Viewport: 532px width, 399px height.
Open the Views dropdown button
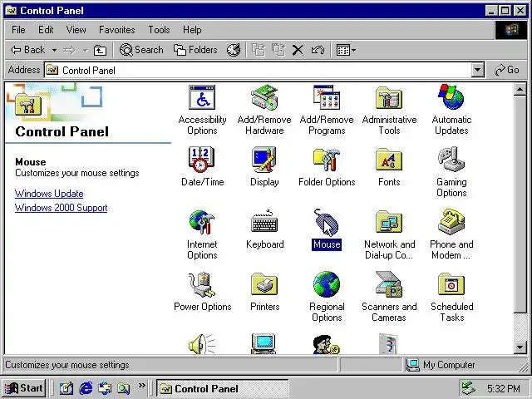pos(346,50)
